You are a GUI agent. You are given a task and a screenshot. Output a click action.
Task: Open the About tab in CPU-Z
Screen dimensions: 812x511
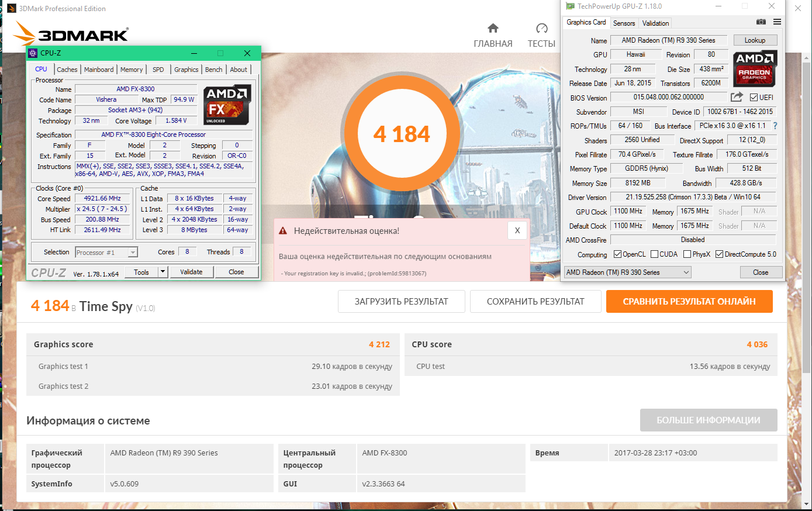(239, 70)
